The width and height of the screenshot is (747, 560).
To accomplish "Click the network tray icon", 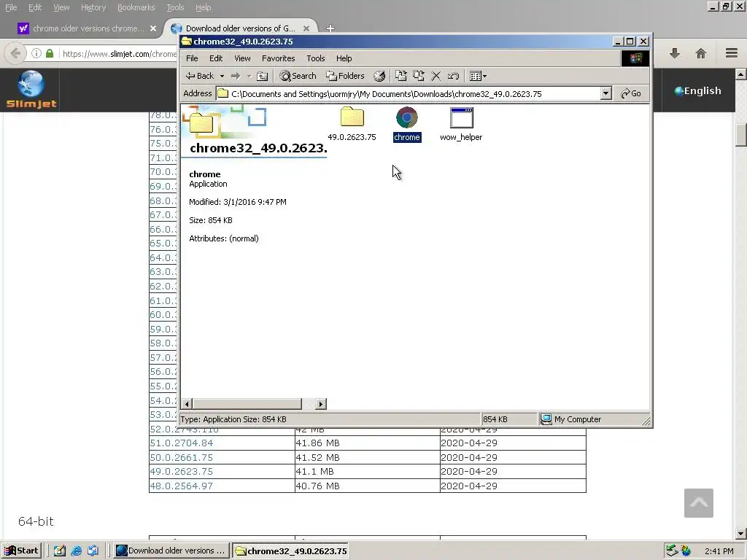I will [672, 551].
